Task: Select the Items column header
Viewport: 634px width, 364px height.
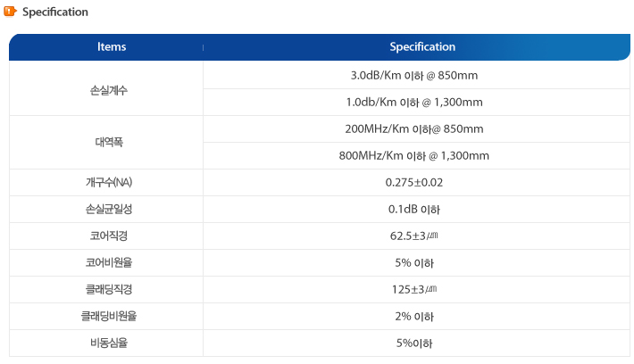Action: point(112,47)
